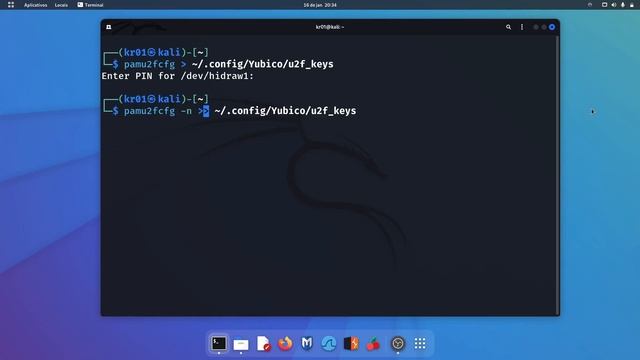Close the terminal window via blue circle button

pyautogui.click(x=552, y=27)
